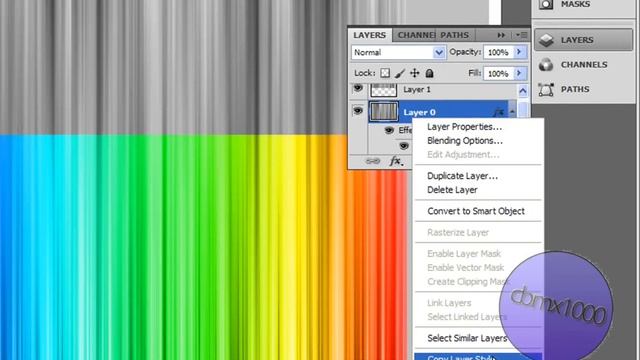Enable lock position move icon
Screen dimensions: 640x360
pos(415,73)
